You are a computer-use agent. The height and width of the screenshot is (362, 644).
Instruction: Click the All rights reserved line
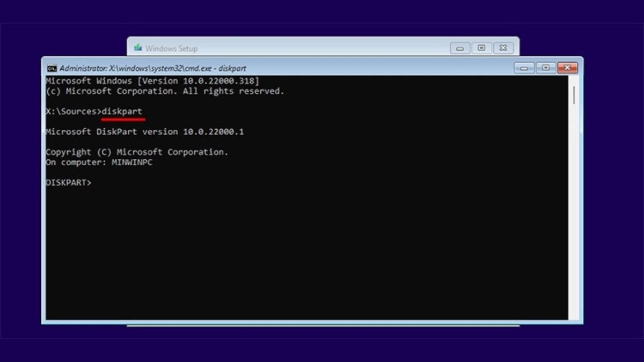[x=165, y=91]
